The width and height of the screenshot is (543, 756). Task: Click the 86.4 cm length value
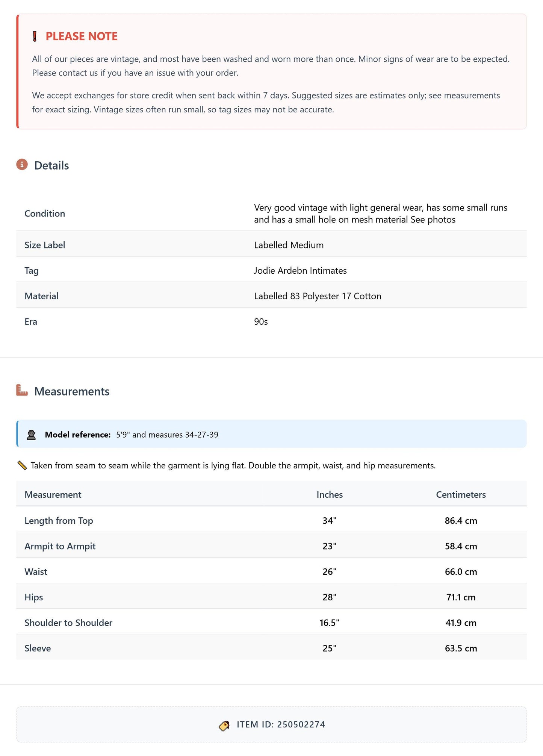tap(461, 521)
